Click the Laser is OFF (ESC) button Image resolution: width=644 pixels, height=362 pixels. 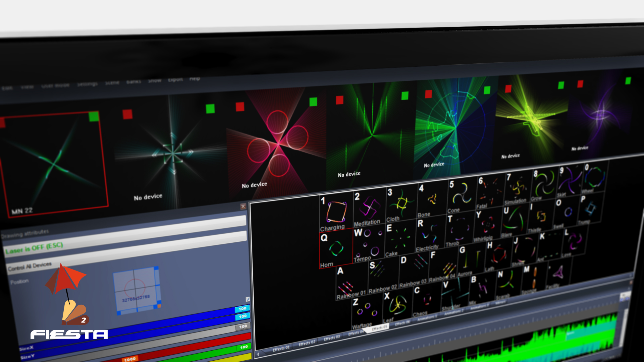tap(34, 249)
